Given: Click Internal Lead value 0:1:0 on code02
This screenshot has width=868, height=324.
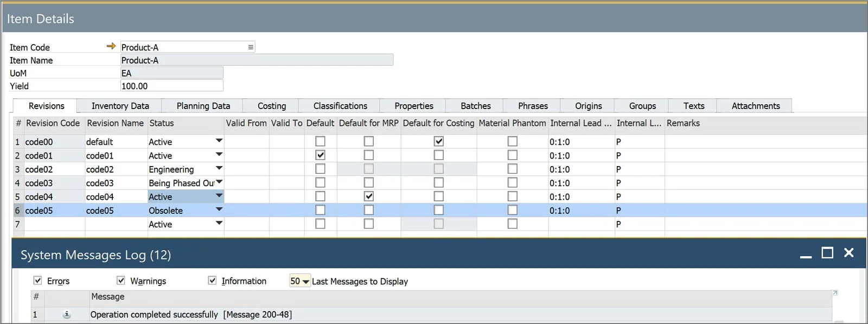Looking at the screenshot, I should 581,169.
